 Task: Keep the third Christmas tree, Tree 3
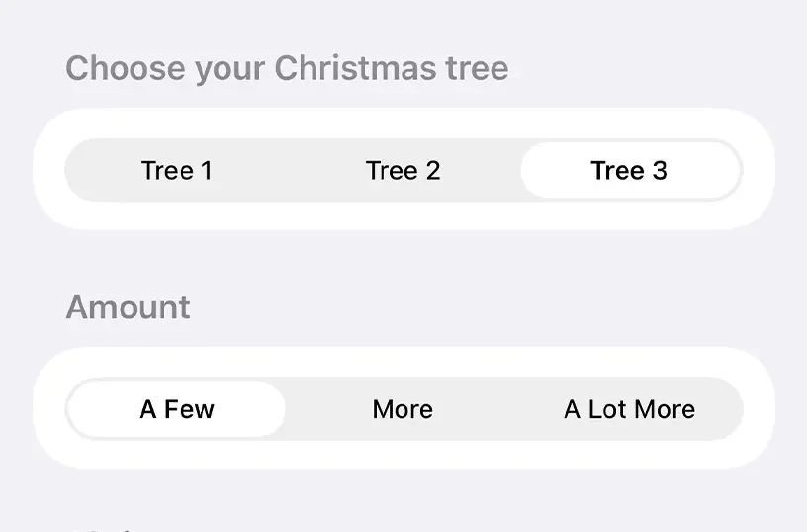[x=629, y=171]
